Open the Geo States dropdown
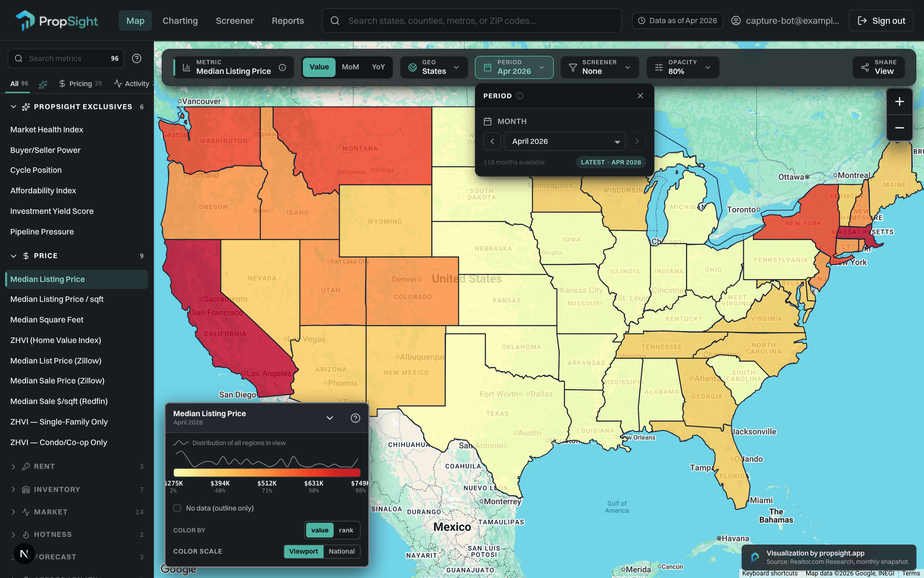Viewport: 924px width, 578px height. (x=434, y=68)
